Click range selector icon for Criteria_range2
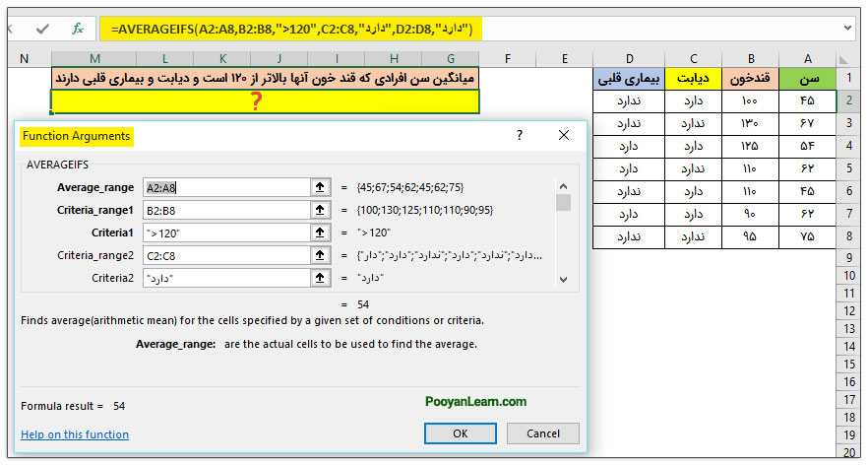 [320, 255]
